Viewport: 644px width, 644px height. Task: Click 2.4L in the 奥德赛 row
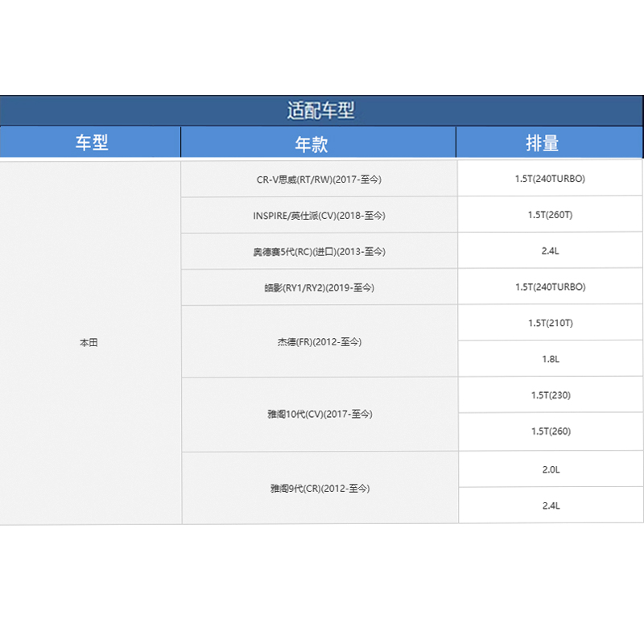(x=550, y=250)
